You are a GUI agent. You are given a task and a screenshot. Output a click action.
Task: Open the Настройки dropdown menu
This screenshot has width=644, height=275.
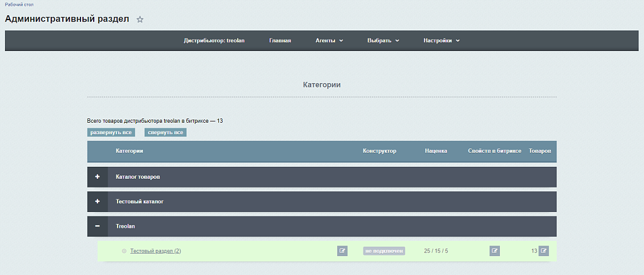(441, 41)
